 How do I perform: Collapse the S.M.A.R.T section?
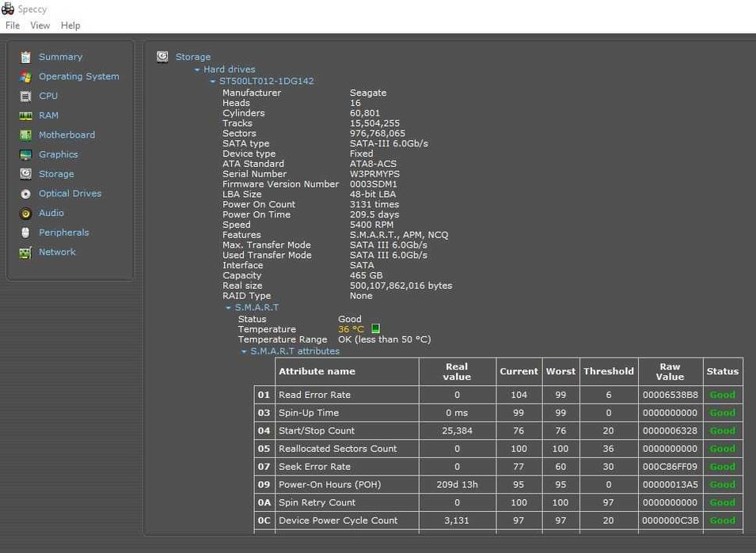[229, 308]
